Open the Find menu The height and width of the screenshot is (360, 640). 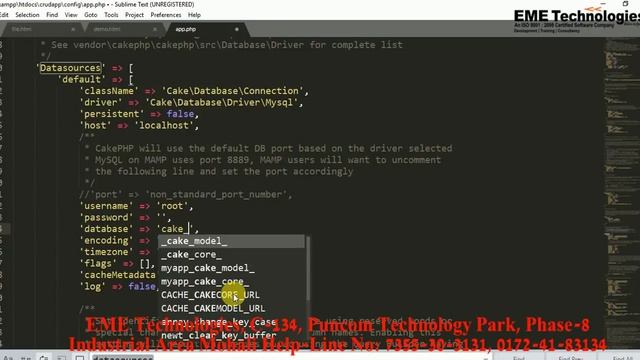tap(52, 15)
